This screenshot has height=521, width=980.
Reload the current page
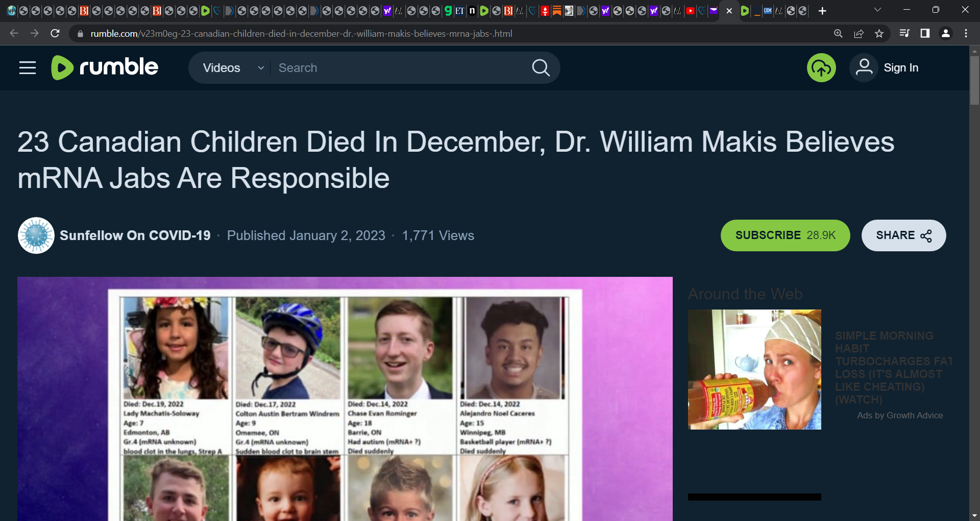tap(55, 34)
